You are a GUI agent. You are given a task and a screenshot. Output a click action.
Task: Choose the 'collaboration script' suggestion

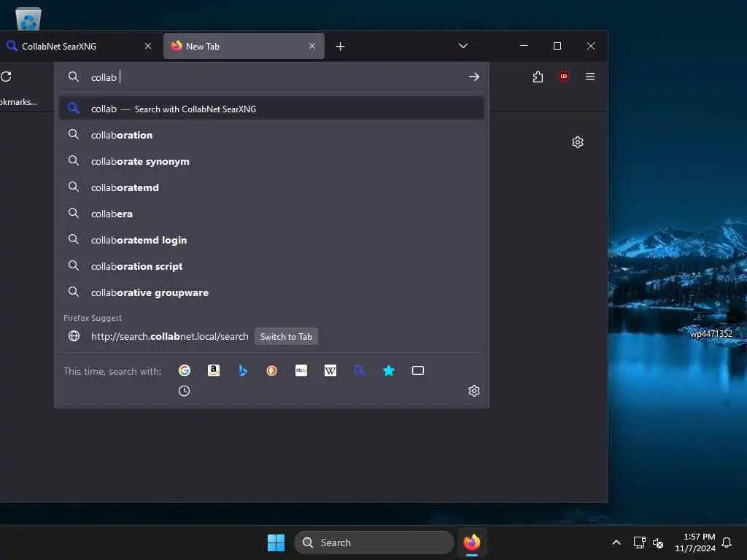(x=271, y=266)
